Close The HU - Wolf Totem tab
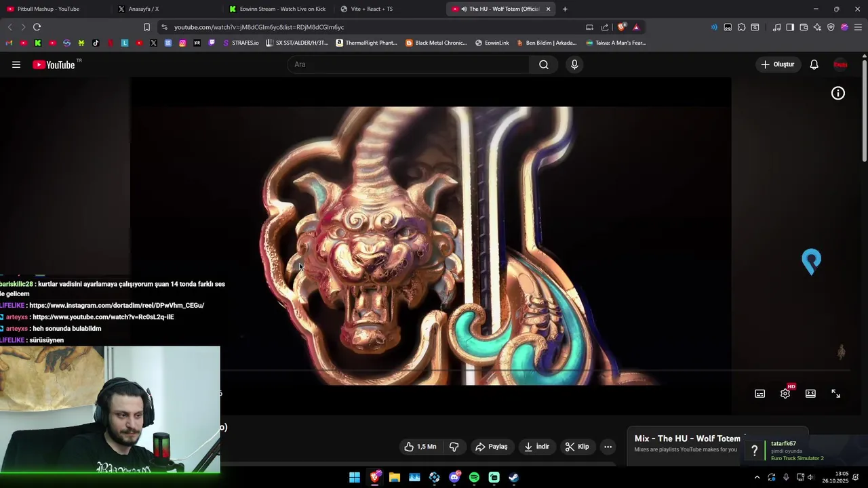Image resolution: width=868 pixels, height=488 pixels. pyautogui.click(x=548, y=9)
